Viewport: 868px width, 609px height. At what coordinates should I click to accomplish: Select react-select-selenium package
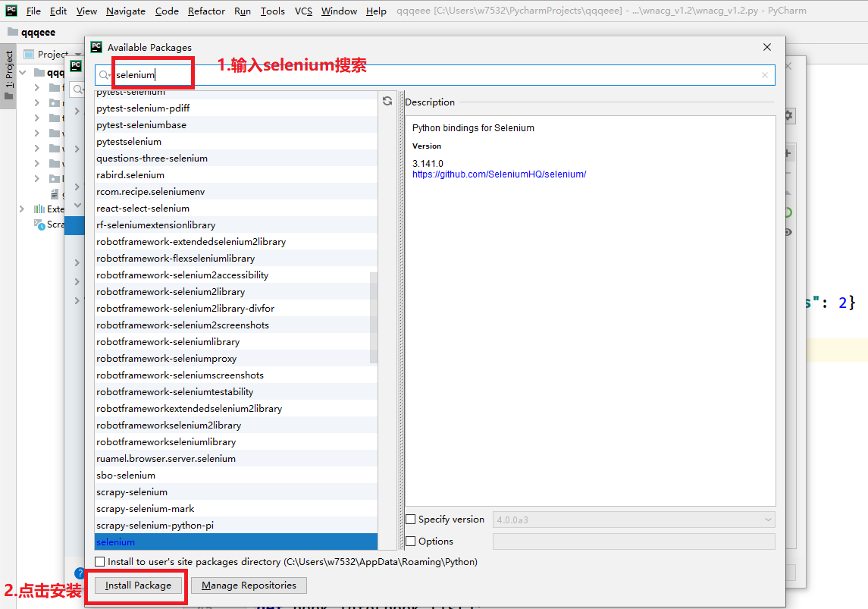click(x=236, y=208)
